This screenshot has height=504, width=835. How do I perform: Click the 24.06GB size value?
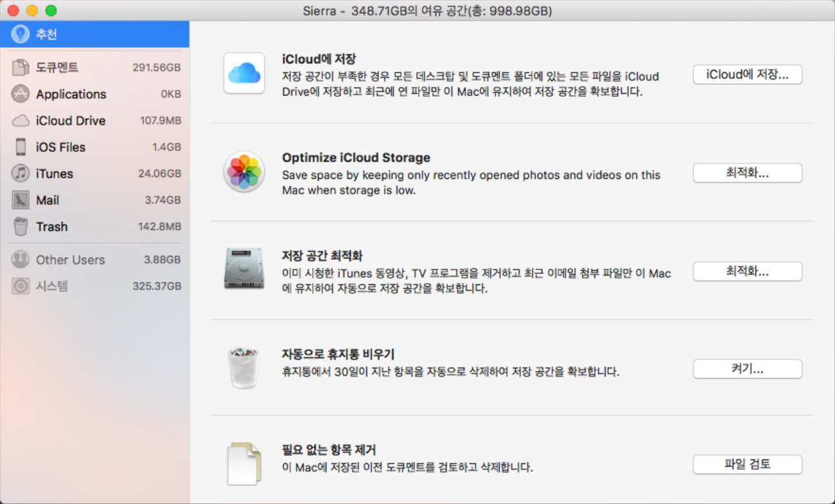click(160, 174)
